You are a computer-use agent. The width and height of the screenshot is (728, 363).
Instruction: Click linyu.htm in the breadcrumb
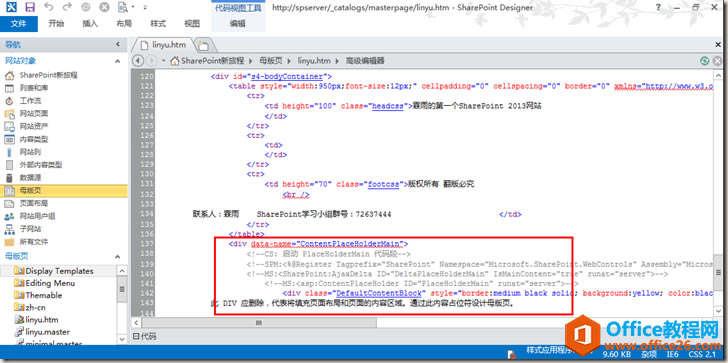[x=314, y=61]
